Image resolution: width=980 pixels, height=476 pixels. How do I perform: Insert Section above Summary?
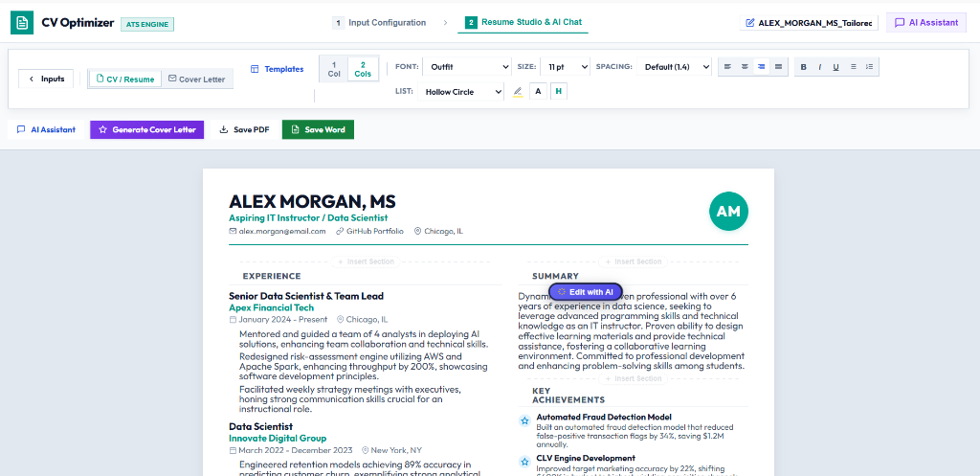pyautogui.click(x=634, y=261)
